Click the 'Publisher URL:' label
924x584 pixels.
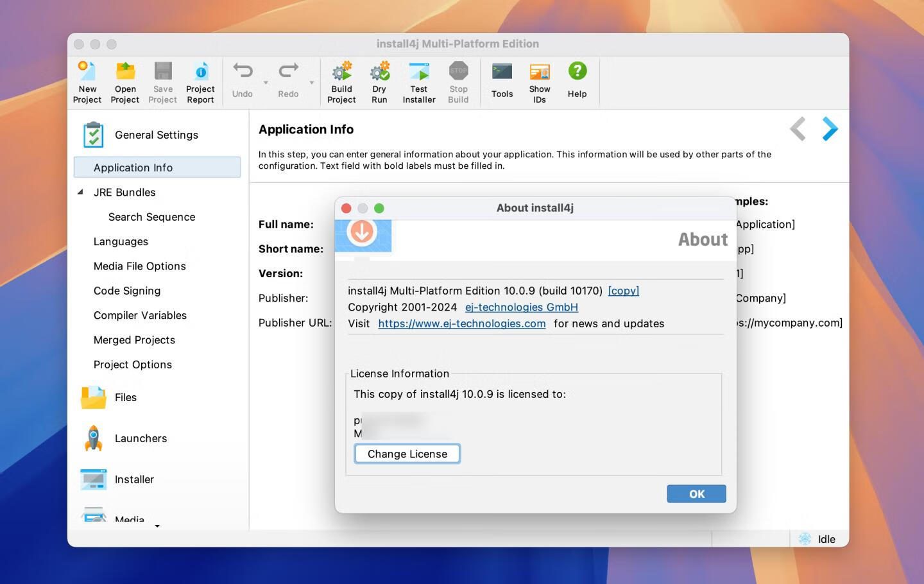tap(295, 323)
